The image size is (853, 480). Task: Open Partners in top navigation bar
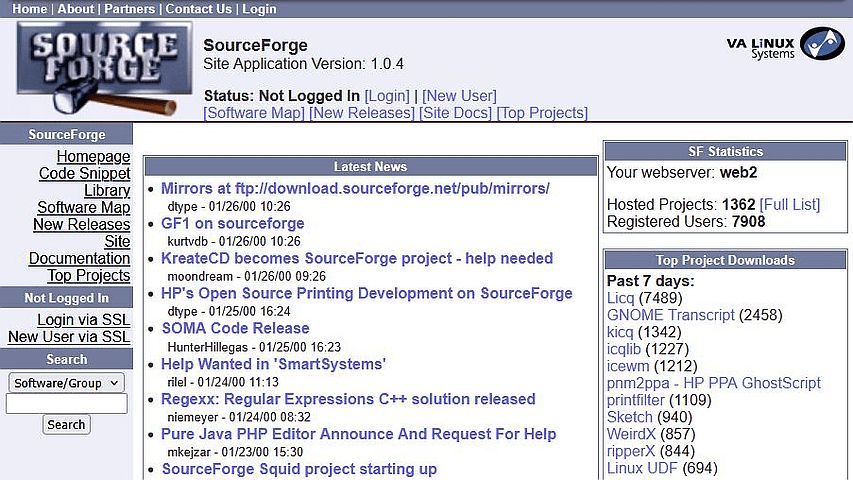tap(129, 9)
